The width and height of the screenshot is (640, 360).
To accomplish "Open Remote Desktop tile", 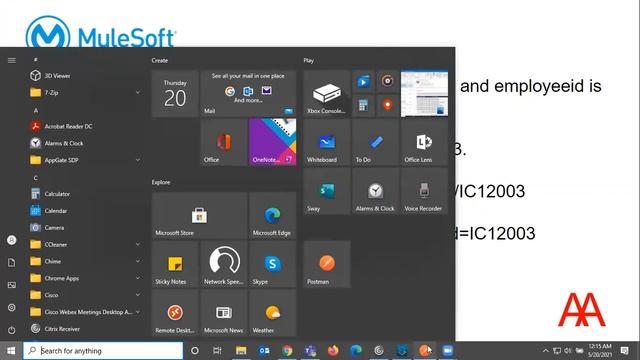I will click(175, 313).
